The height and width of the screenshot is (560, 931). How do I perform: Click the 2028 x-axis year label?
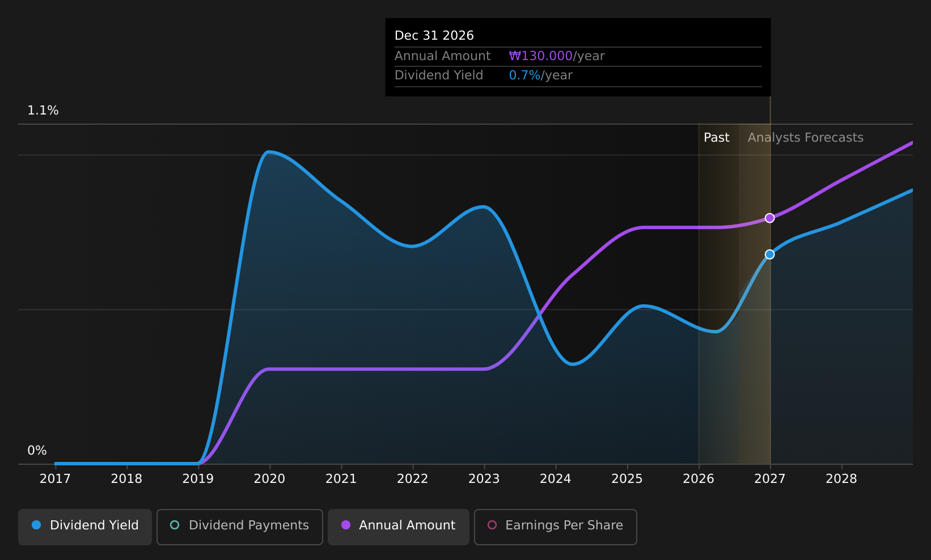click(x=841, y=479)
